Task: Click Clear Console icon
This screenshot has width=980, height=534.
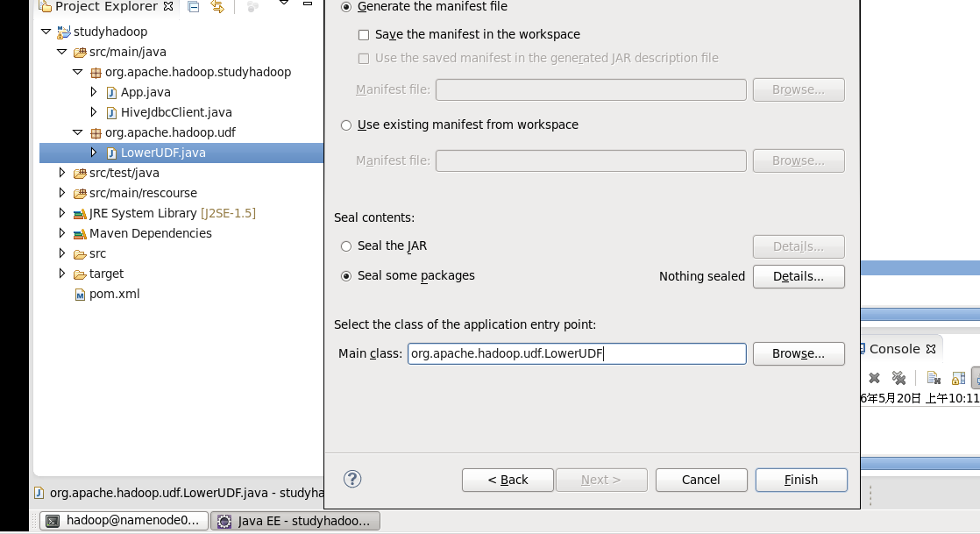Action: coord(934,378)
